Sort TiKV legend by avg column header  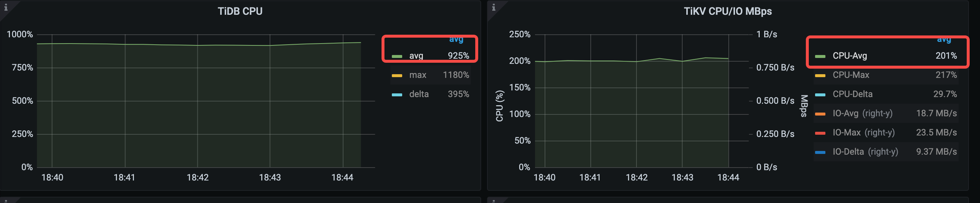point(943,39)
